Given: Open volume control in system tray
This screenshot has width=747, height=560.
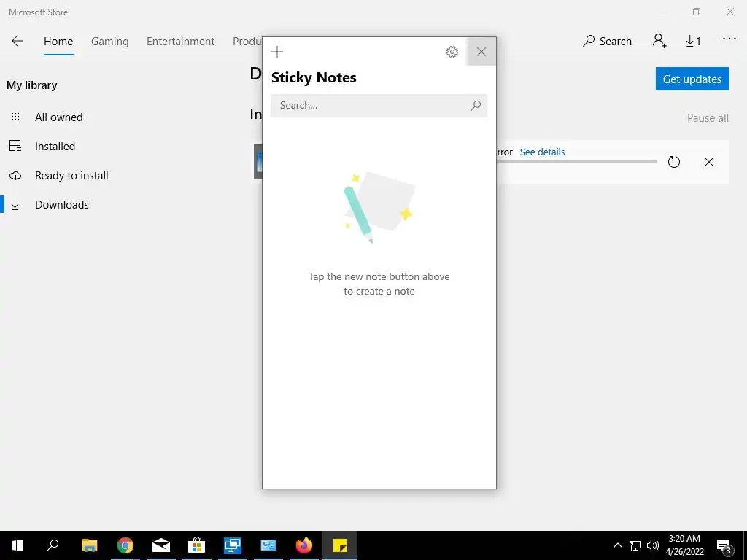Looking at the screenshot, I should [653, 545].
